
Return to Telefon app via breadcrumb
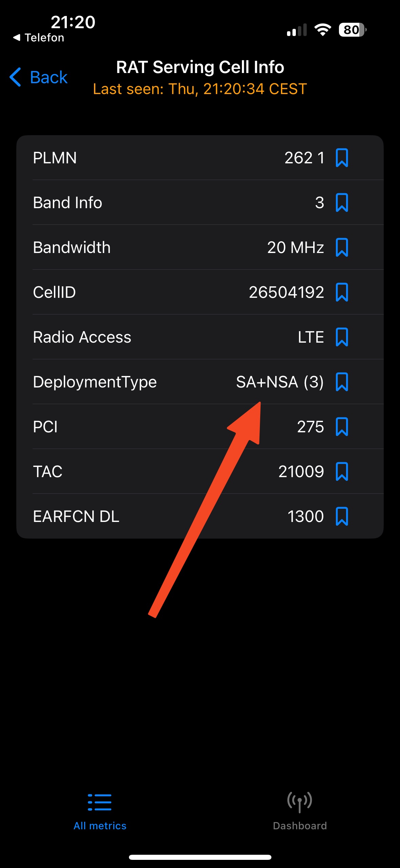click(x=39, y=38)
